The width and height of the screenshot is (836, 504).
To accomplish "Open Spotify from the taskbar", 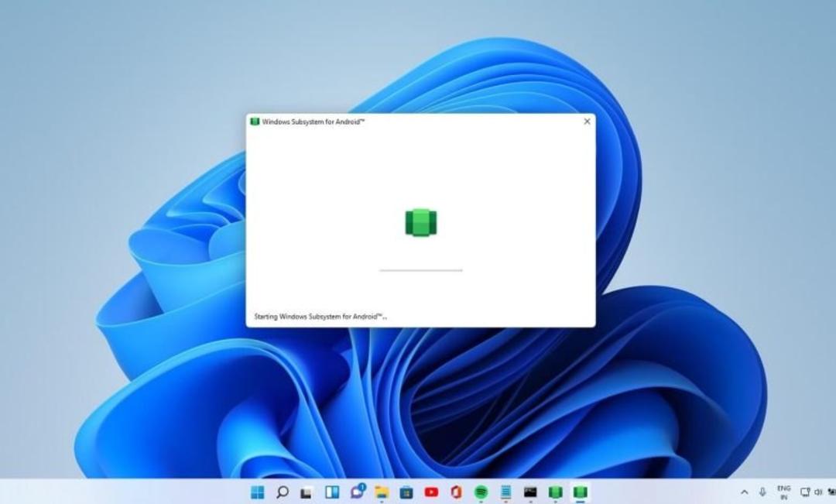I will [481, 492].
